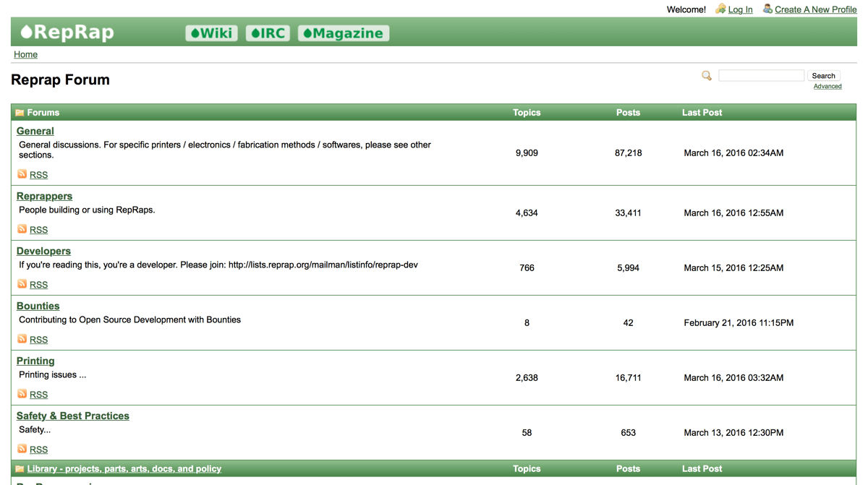This screenshot has height=485, width=868.
Task: Click the RSS feed icon under General
Action: coord(22,174)
